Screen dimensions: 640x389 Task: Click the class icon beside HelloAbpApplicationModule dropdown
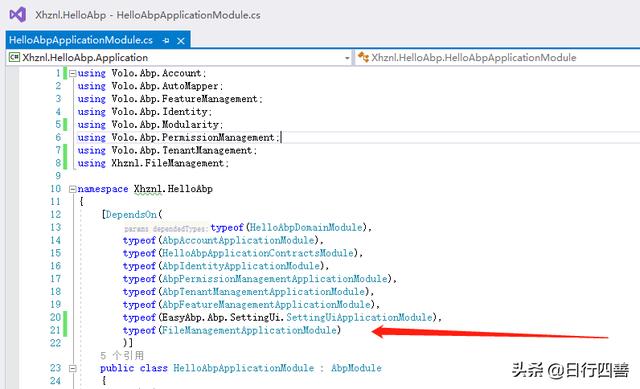(x=363, y=57)
